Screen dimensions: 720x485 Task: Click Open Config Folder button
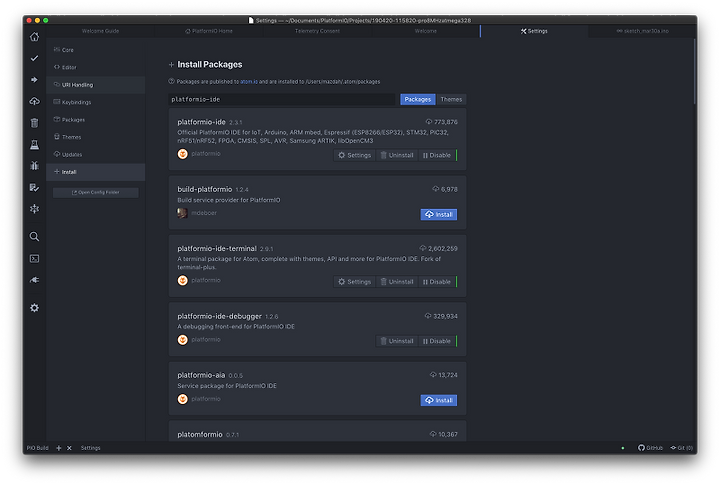coord(96,192)
